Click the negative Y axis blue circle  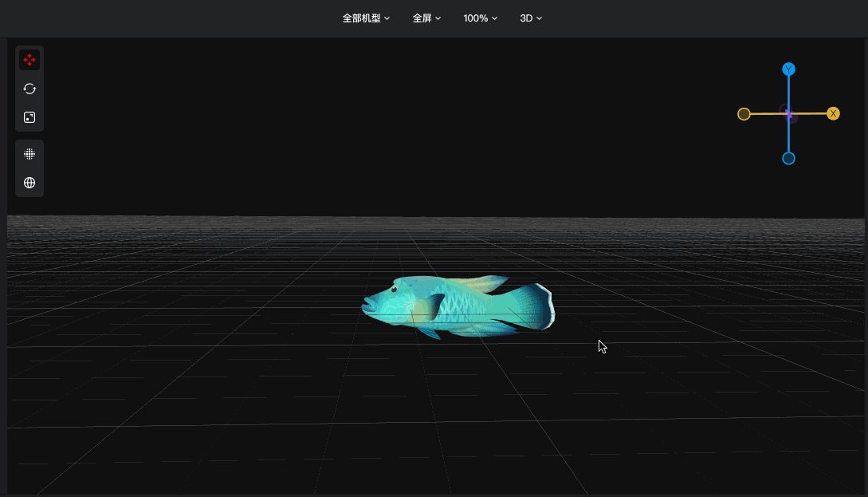click(x=788, y=159)
